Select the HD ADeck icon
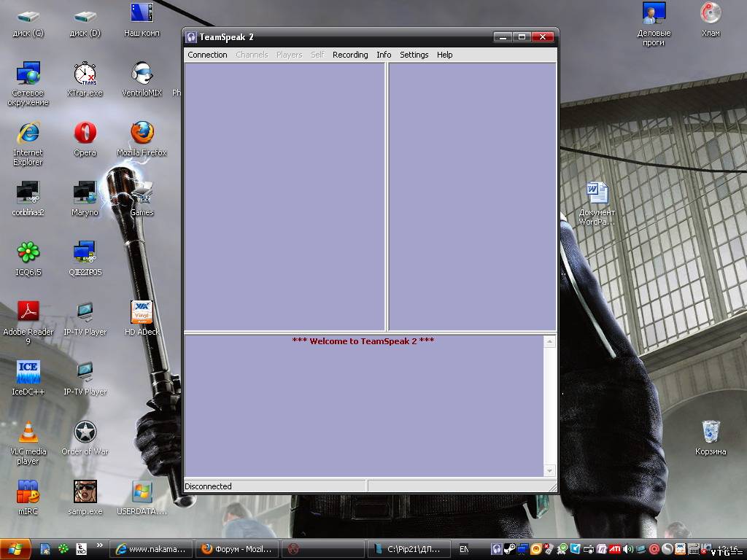 [142, 318]
